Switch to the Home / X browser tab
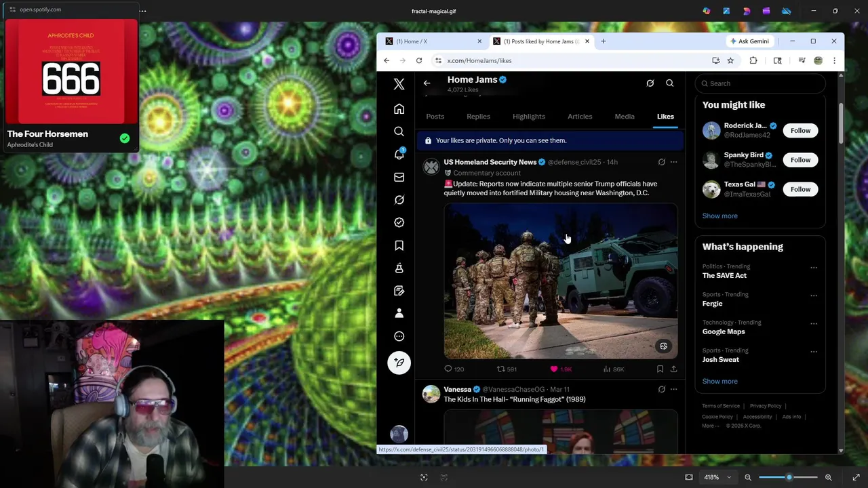Image resolution: width=868 pixels, height=488 pixels. click(433, 41)
